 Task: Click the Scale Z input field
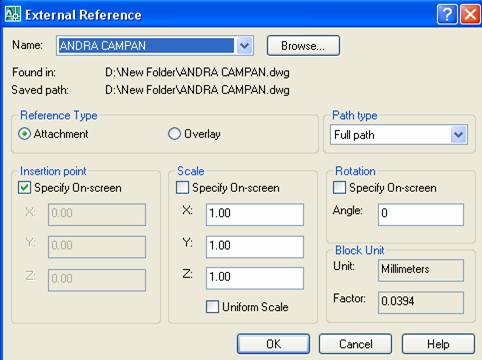tap(255, 278)
